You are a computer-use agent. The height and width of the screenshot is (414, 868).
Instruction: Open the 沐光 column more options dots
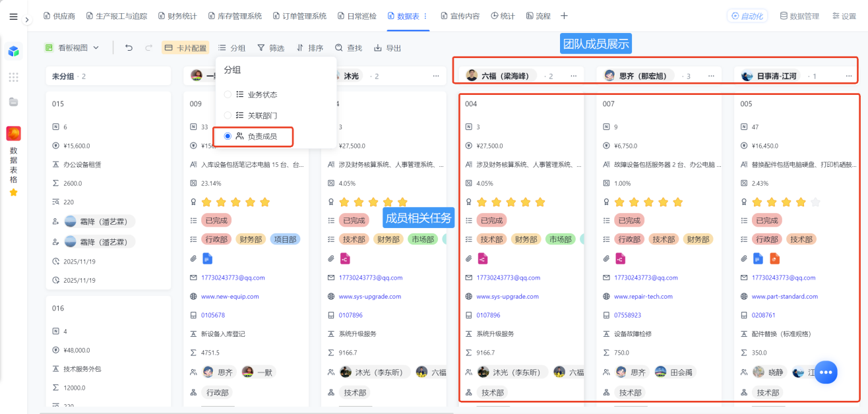435,76
